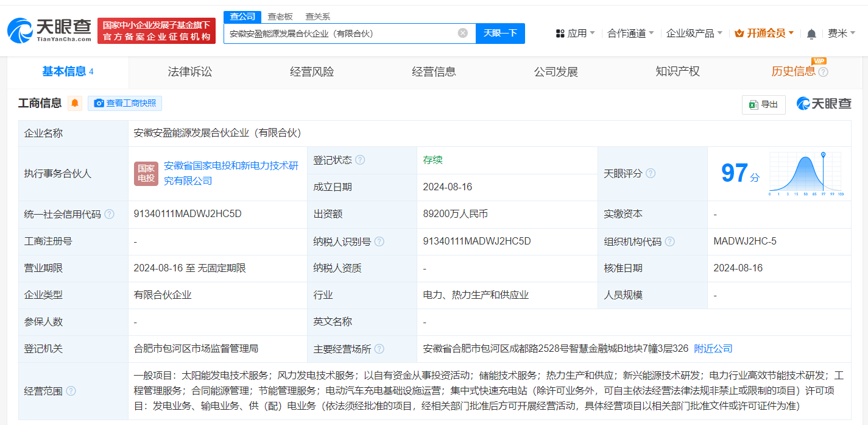
Task: Clear the search box with the X icon
Action: [x=462, y=33]
